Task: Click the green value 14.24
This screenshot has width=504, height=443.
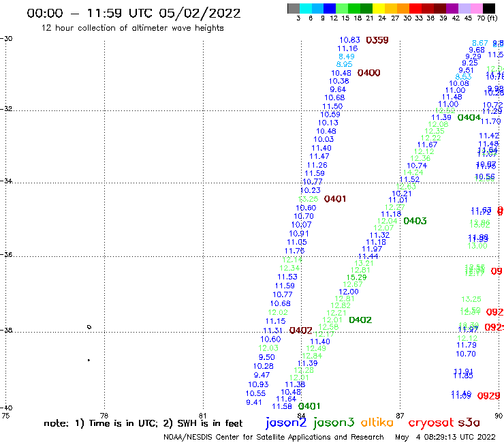Action: coord(413,172)
